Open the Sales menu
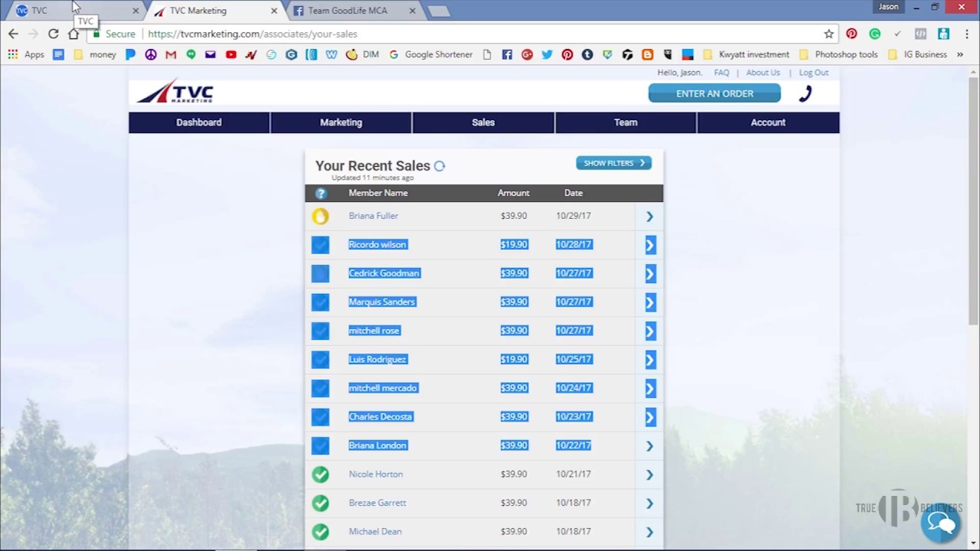Image resolution: width=980 pixels, height=551 pixels. pyautogui.click(x=483, y=122)
